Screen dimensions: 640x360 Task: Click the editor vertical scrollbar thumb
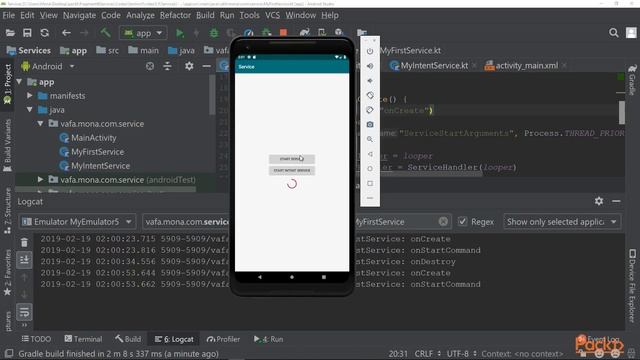click(622, 112)
